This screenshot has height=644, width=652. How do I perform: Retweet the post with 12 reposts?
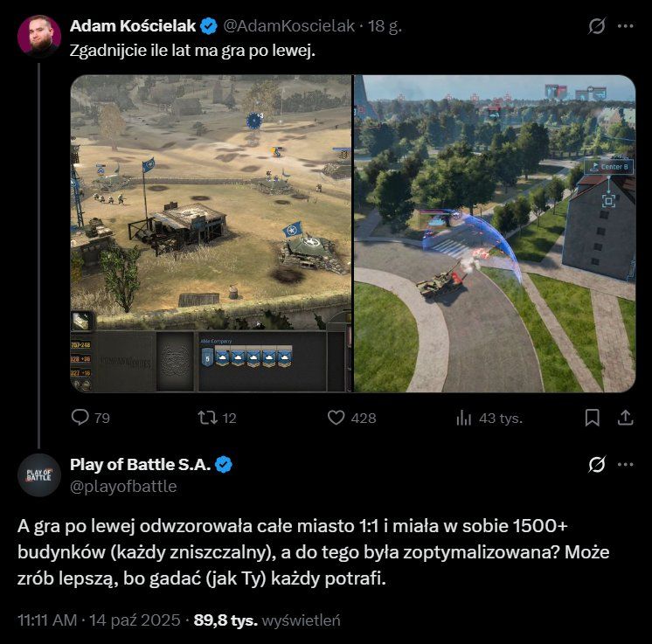tap(207, 418)
